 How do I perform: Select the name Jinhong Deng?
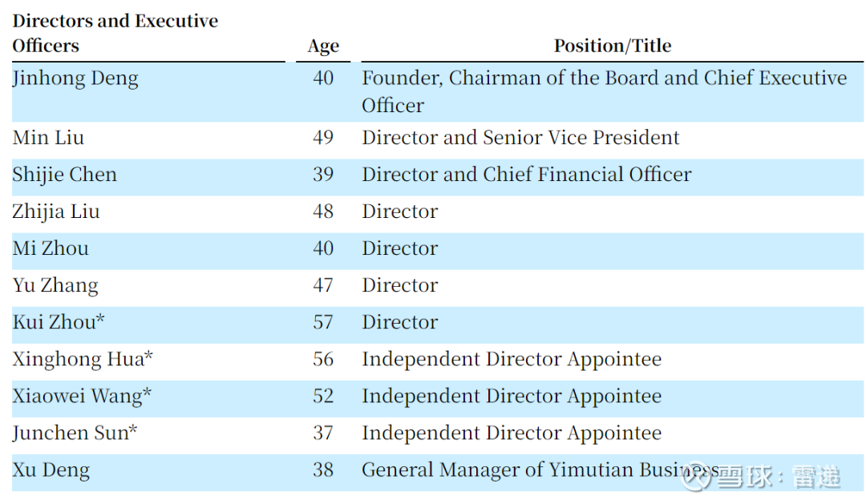75,79
